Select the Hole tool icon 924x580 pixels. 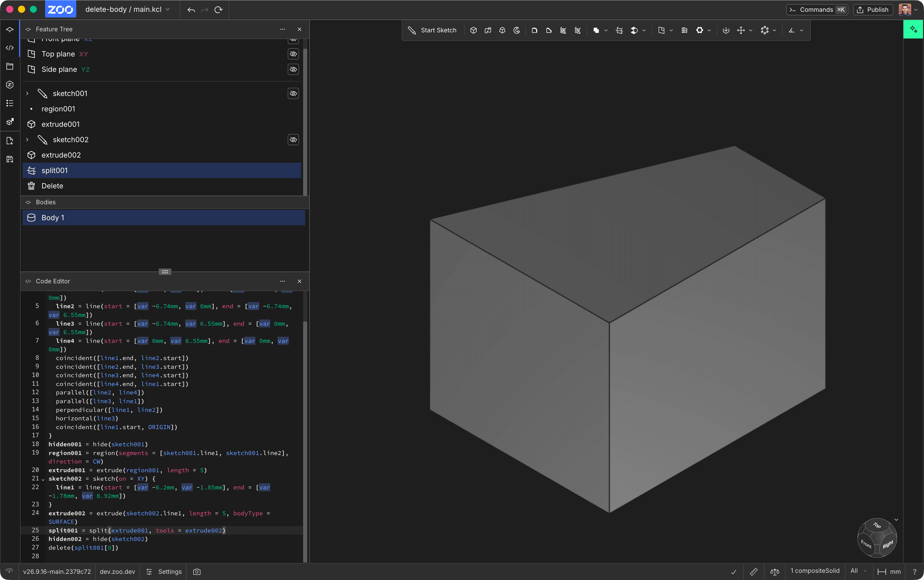pyautogui.click(x=578, y=30)
